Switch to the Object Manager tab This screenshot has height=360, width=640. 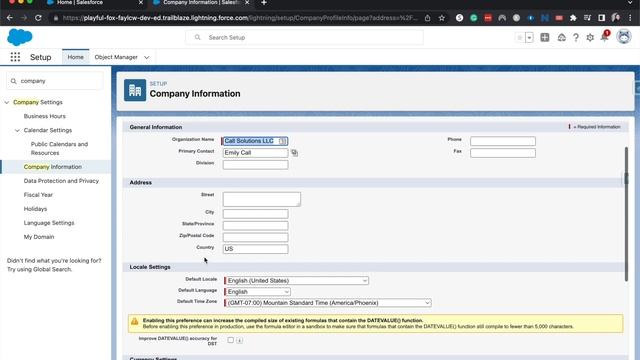coord(116,57)
